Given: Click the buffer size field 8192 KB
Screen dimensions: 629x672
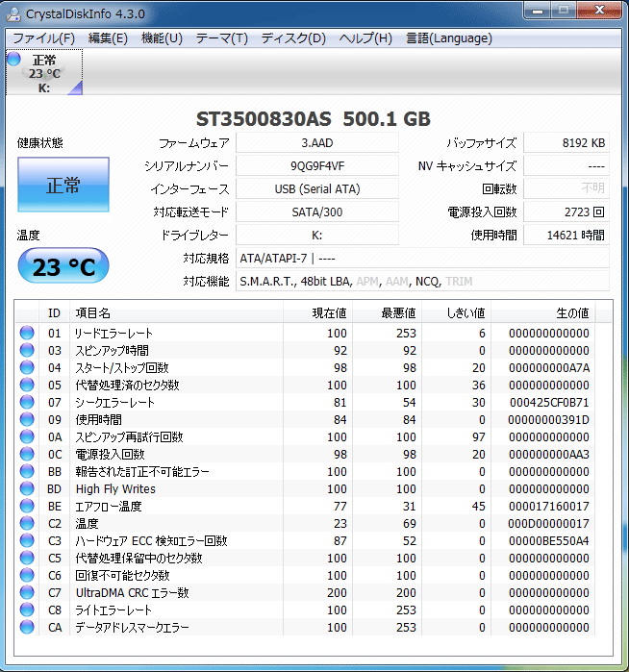Looking at the screenshot, I should [x=566, y=142].
